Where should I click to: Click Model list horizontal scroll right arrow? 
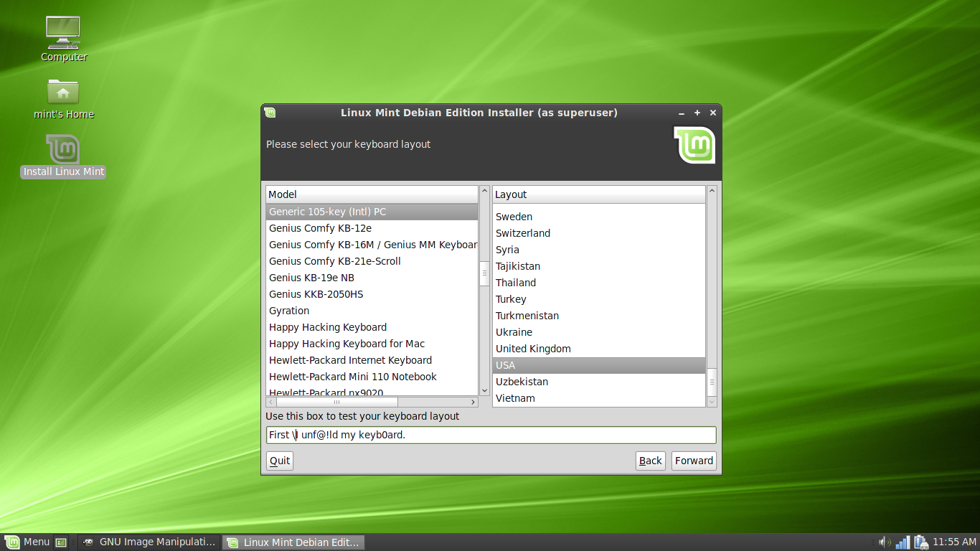(x=473, y=402)
